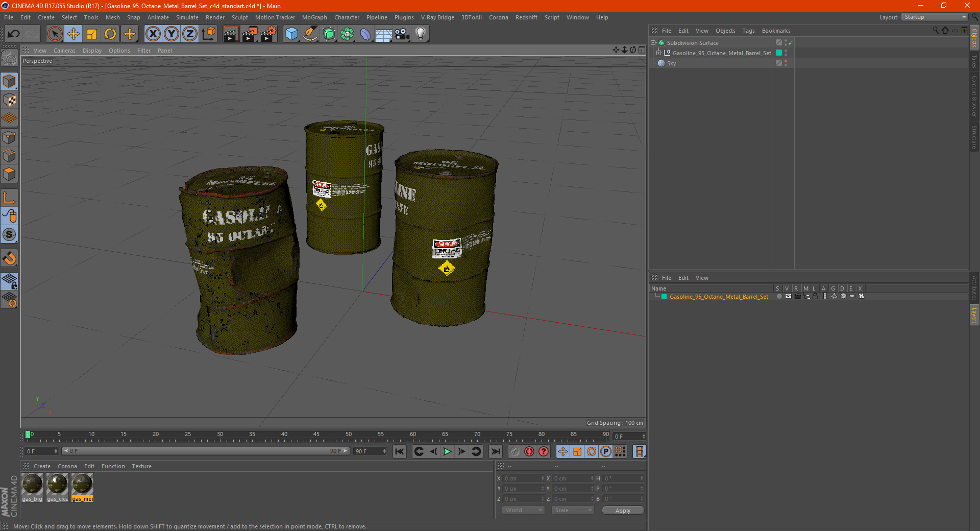Image resolution: width=980 pixels, height=531 pixels.
Task: Play animation forward
Action: pos(447,451)
